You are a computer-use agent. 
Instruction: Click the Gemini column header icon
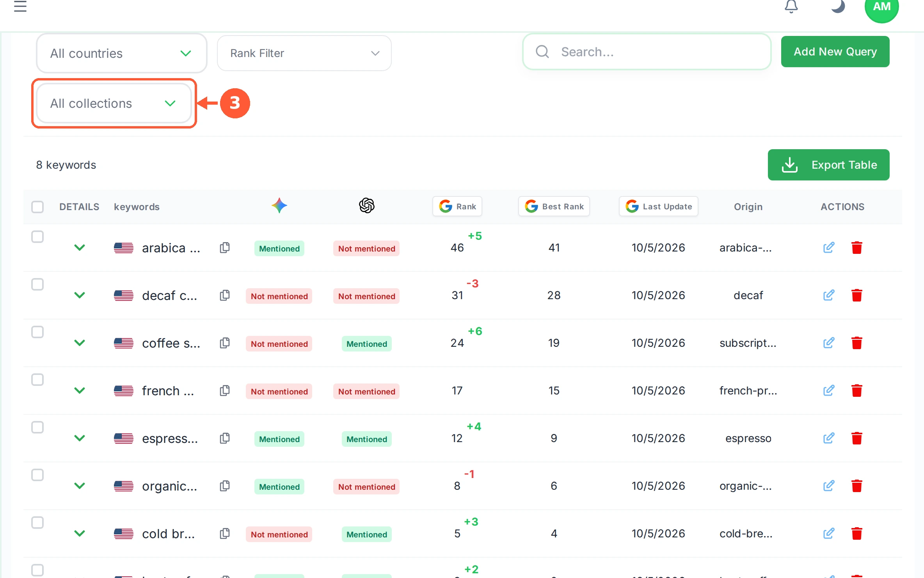279,205
